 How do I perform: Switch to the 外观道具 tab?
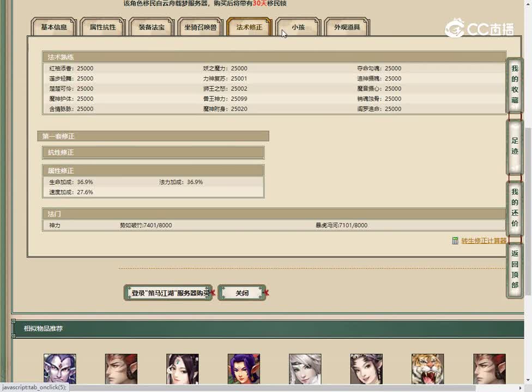[347, 27]
